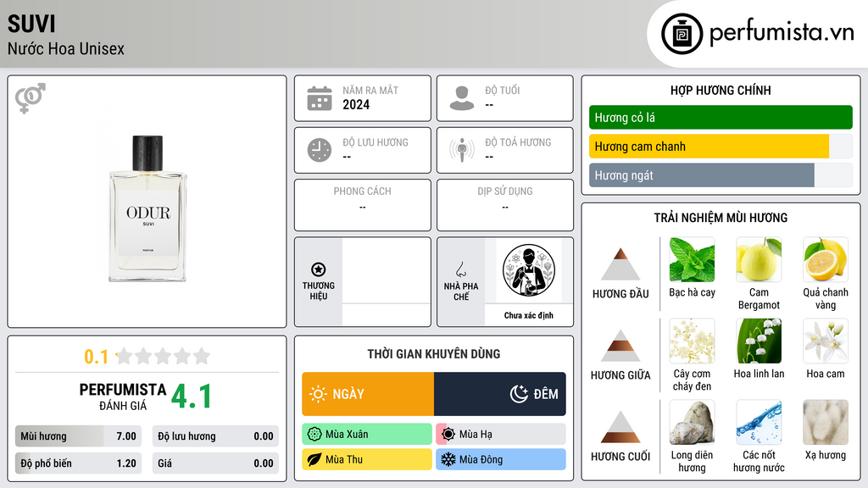868x488 pixels.
Task: Click the leaf icon beside Mùa Thu
Action: 314,459
